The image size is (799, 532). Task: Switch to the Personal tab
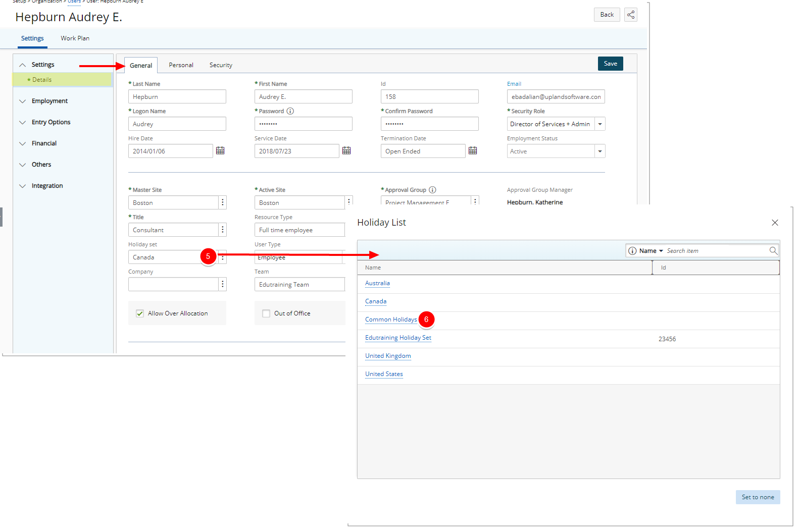click(x=181, y=65)
